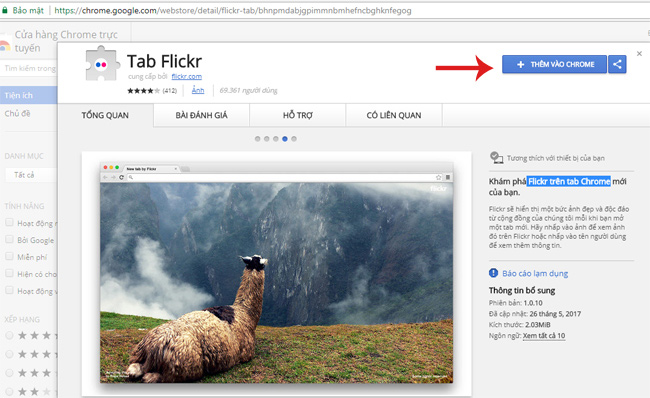Select the second screenshot carousel dot
650x398 pixels.
click(267, 139)
